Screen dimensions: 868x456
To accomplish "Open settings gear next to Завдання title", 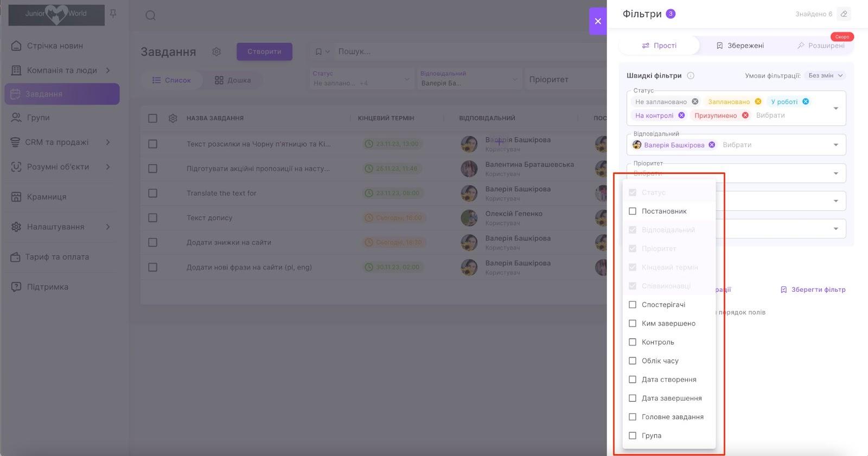I will coord(216,52).
